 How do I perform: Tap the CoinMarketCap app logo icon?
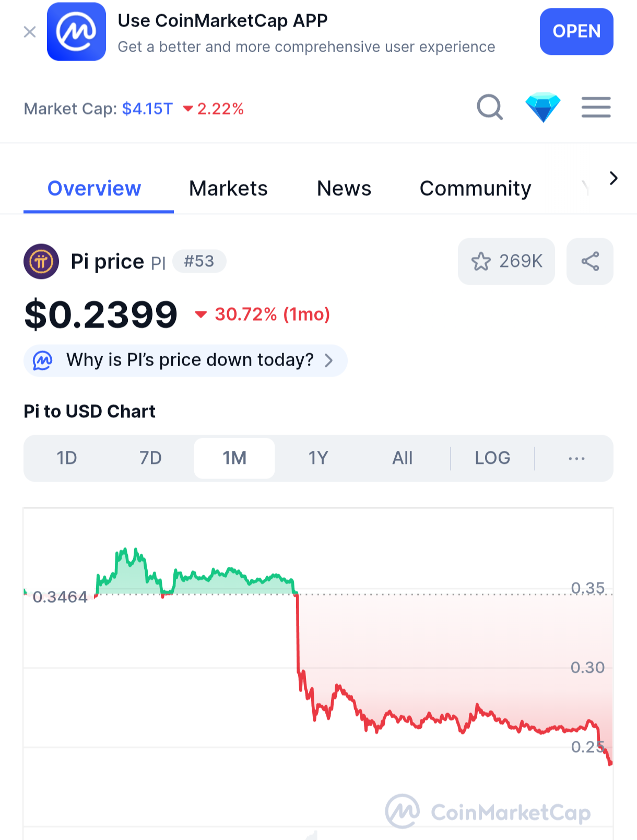tap(76, 32)
